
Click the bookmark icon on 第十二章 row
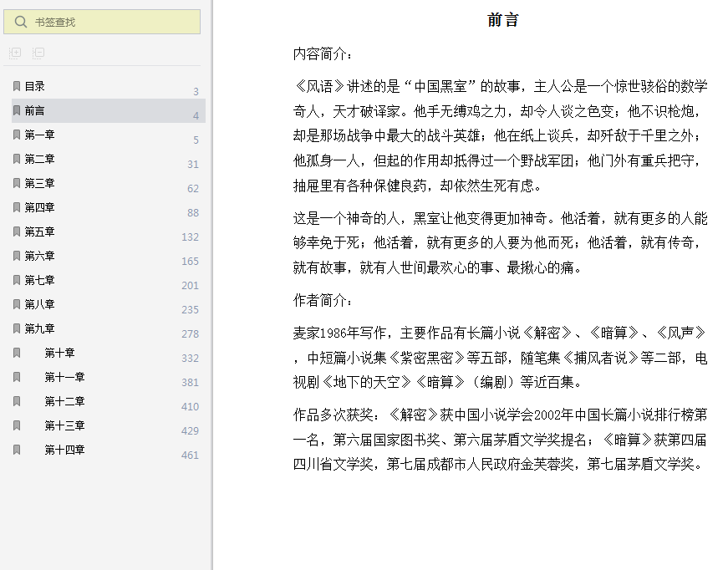pos(17,401)
